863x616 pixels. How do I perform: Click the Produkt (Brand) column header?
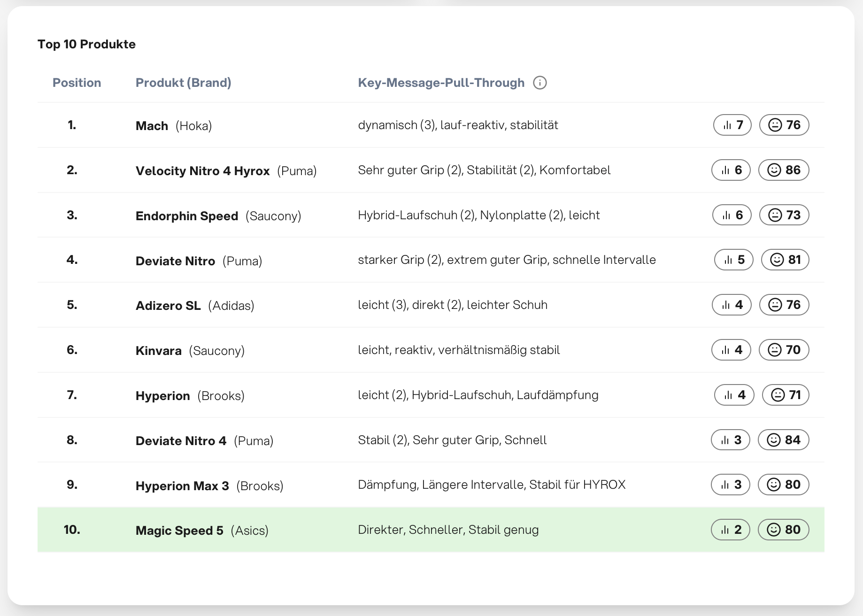pyautogui.click(x=184, y=83)
